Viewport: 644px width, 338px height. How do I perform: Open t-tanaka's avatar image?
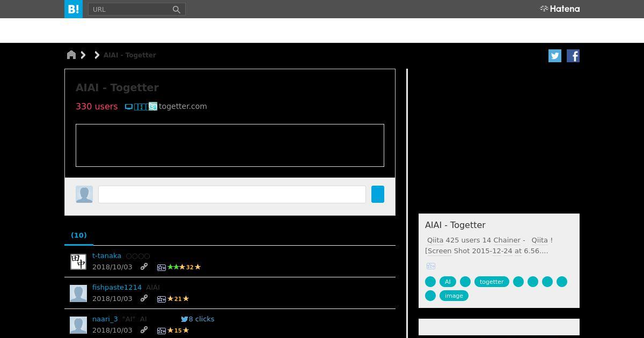78,262
